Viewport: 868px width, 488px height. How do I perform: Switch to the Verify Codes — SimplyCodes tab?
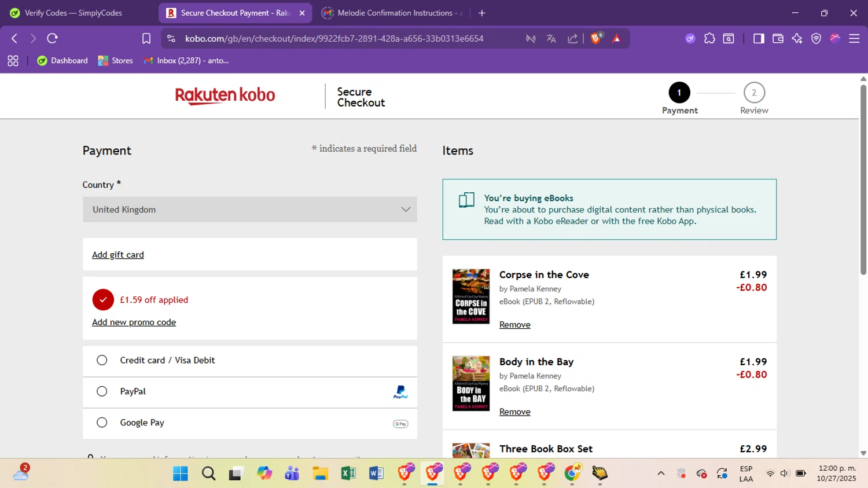[73, 13]
